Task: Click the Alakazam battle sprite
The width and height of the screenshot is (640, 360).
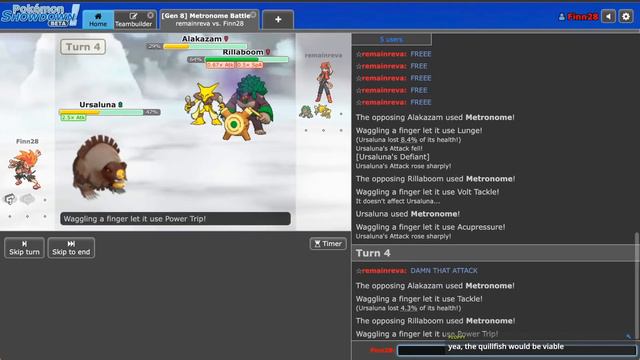Action: (203, 103)
